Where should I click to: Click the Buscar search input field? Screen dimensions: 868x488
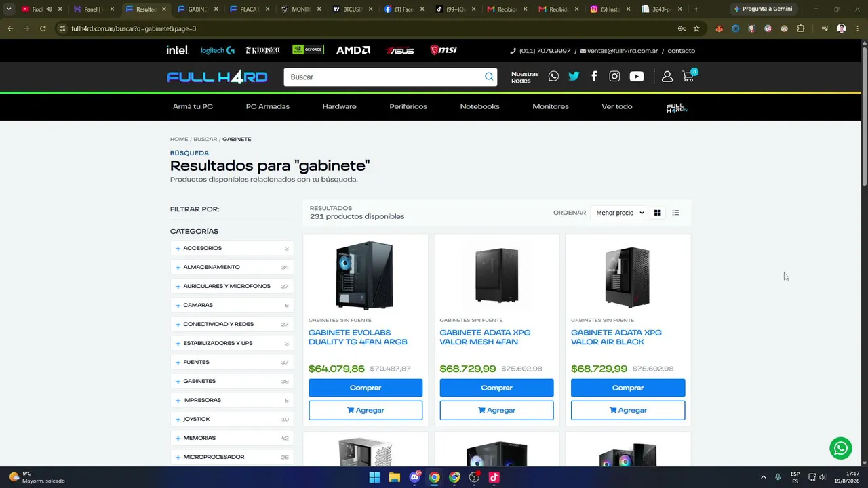[383, 77]
